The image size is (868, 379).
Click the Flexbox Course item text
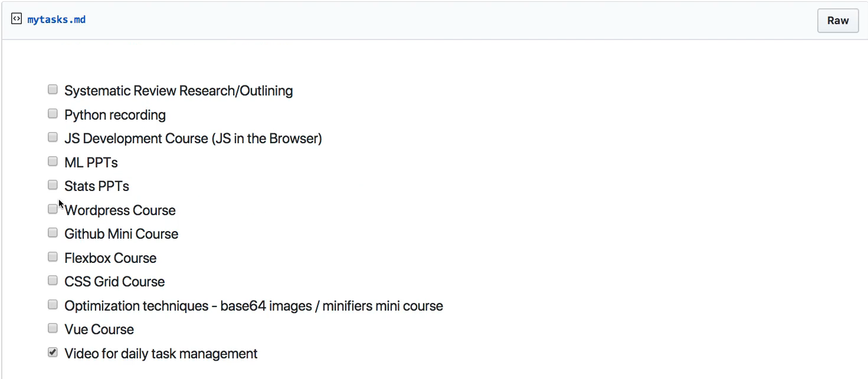click(110, 258)
